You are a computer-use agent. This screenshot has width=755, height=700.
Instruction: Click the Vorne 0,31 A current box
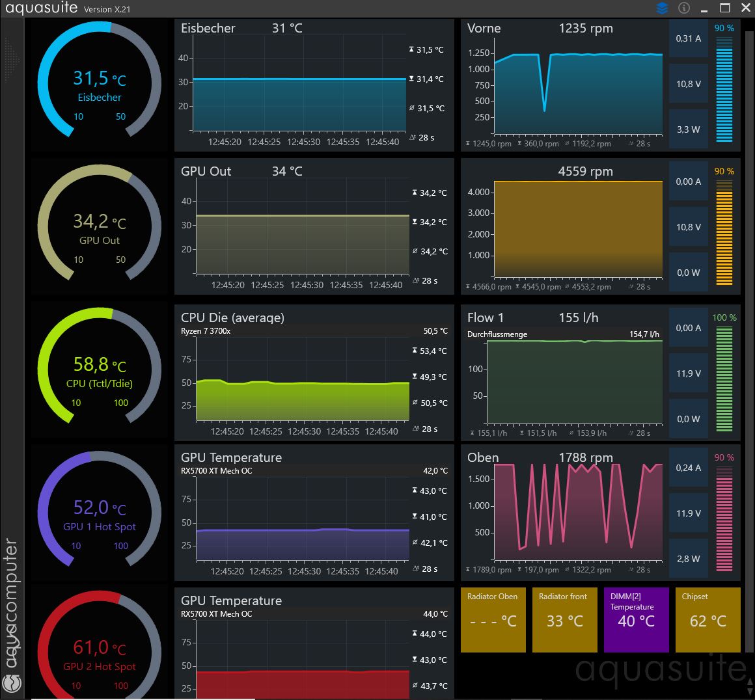[689, 38]
